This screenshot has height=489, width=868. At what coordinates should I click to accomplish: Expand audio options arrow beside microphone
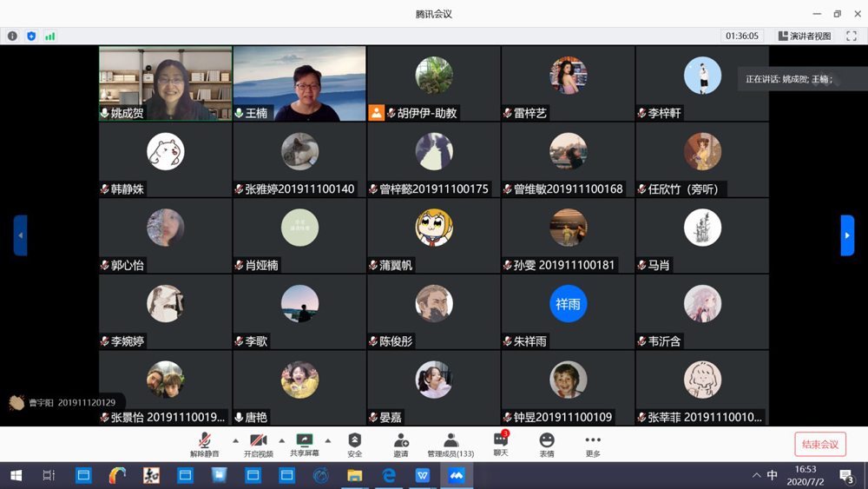(235, 440)
